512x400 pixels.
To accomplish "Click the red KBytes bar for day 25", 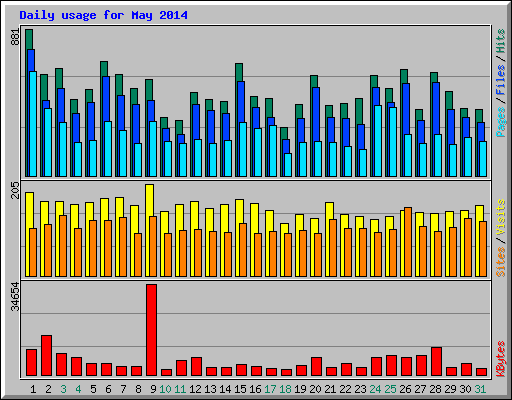I will [391, 366].
